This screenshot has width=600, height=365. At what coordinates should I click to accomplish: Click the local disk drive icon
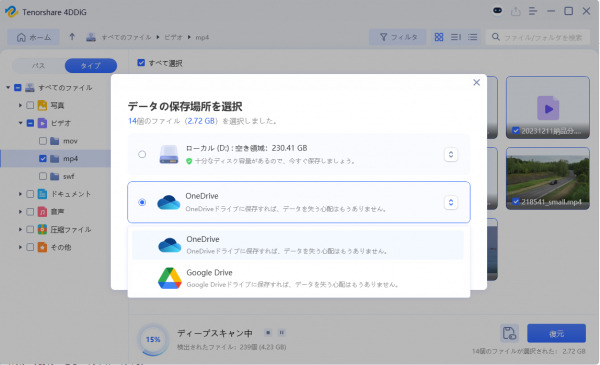(169, 154)
